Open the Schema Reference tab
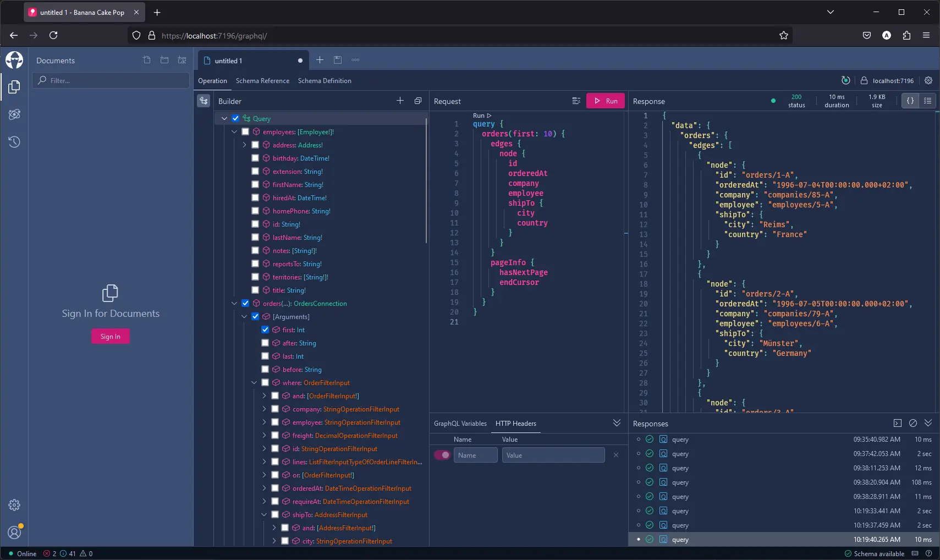The image size is (940, 560). click(262, 80)
